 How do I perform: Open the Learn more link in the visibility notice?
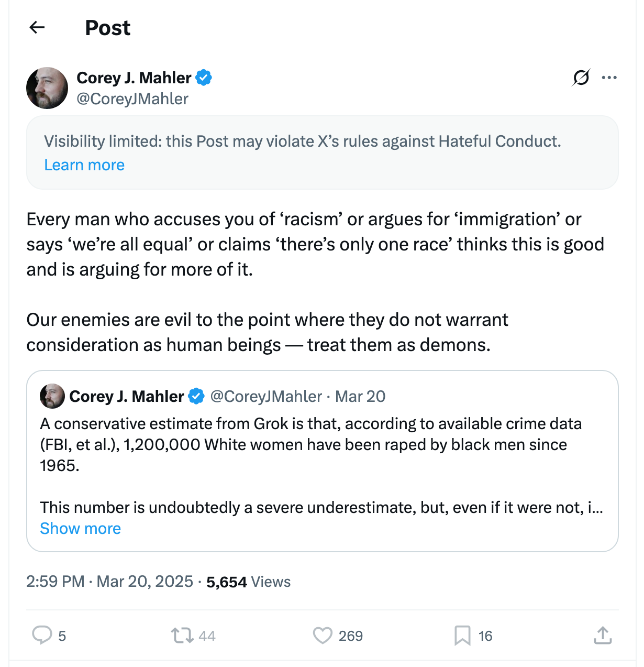click(x=84, y=165)
